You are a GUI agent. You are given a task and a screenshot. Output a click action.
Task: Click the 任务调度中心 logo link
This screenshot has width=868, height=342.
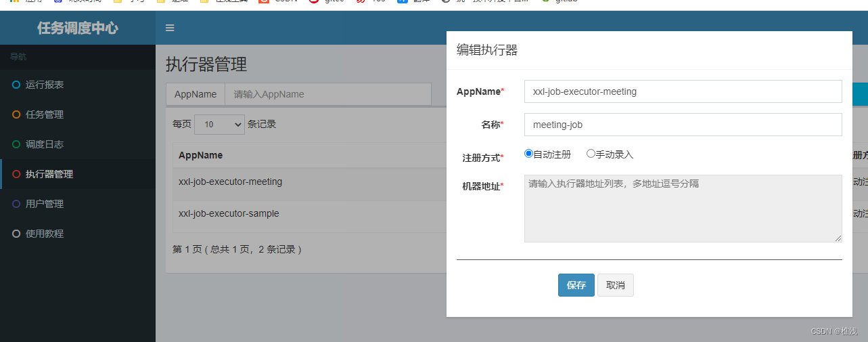point(78,28)
